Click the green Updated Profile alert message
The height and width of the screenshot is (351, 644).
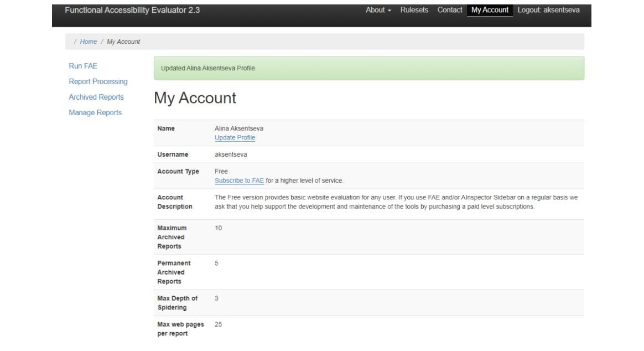(x=368, y=68)
